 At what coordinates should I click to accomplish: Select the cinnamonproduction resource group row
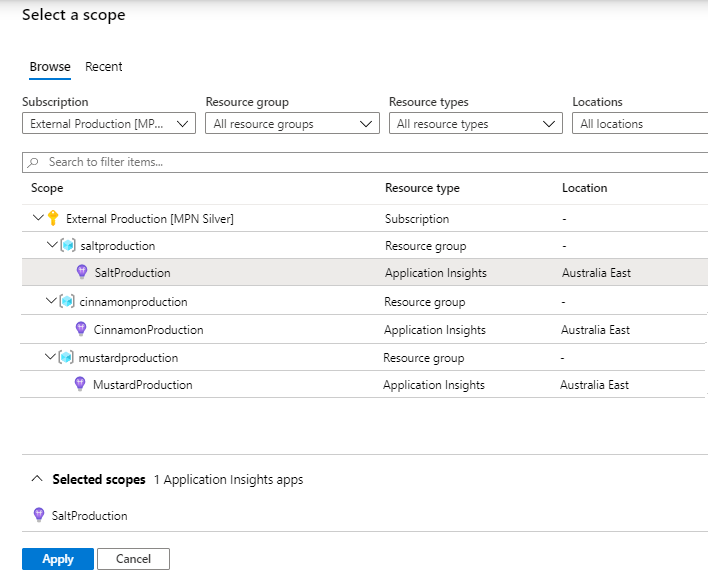364,301
